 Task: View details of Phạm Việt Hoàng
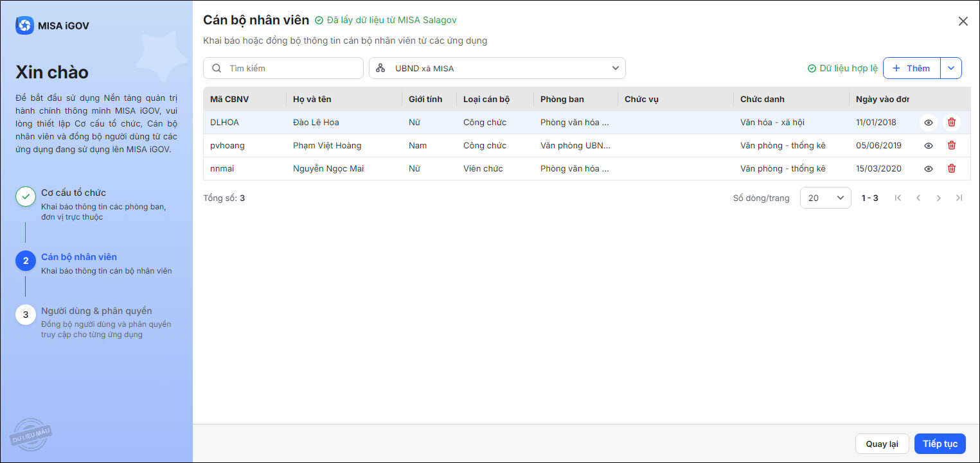point(929,146)
